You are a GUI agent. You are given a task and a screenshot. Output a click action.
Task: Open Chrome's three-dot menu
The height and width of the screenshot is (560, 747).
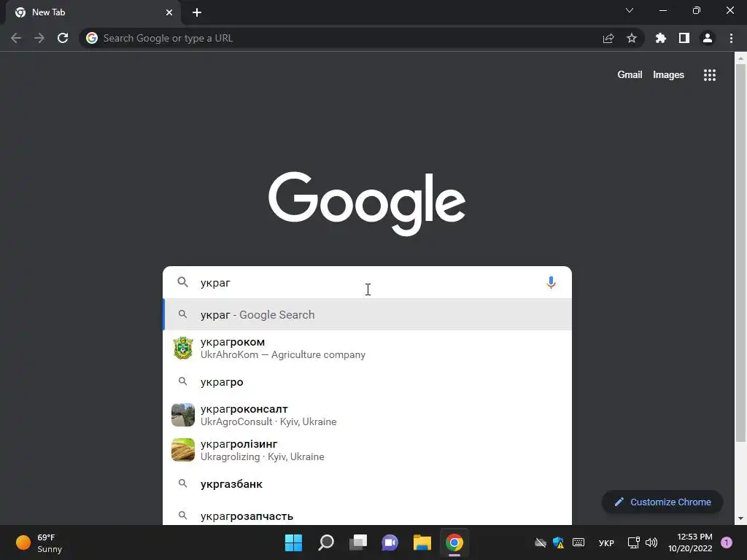click(x=731, y=38)
